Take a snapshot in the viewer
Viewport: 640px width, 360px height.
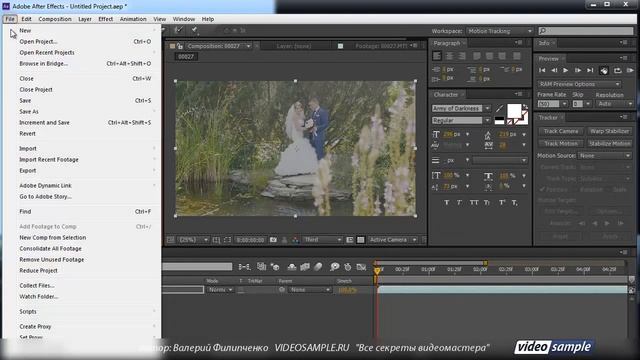pyautogui.click(x=273, y=240)
